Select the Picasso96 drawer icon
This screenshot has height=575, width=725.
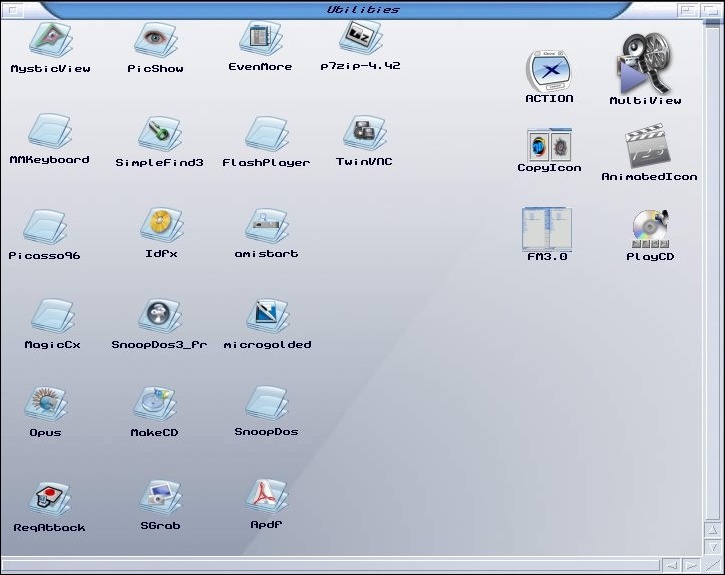(x=45, y=227)
